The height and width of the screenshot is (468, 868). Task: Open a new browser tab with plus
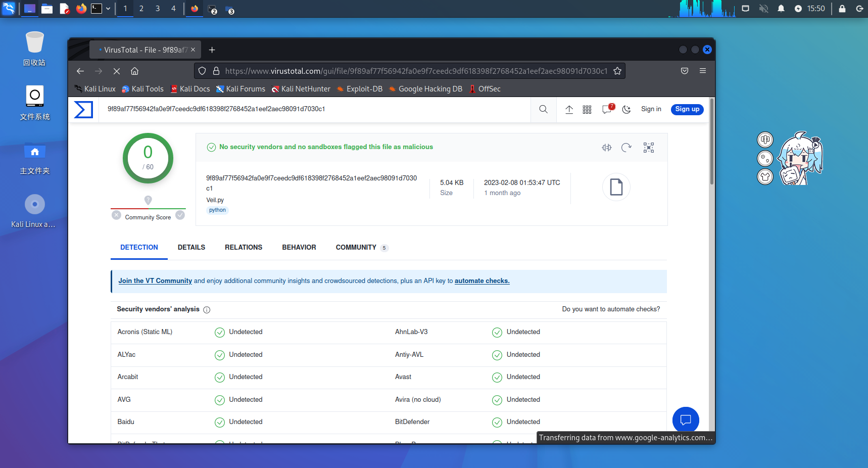click(x=212, y=50)
